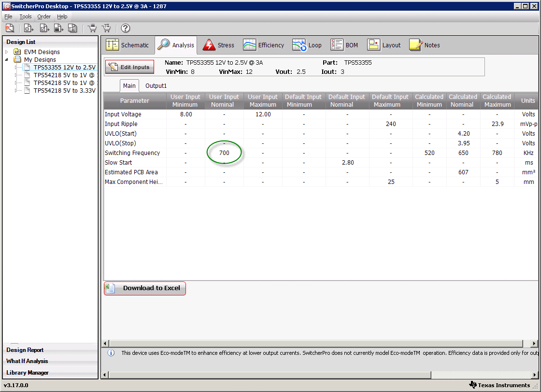541x392 pixels.
Task: Expand the TPS54218 5V to 3.33V design
Action: click(x=16, y=91)
